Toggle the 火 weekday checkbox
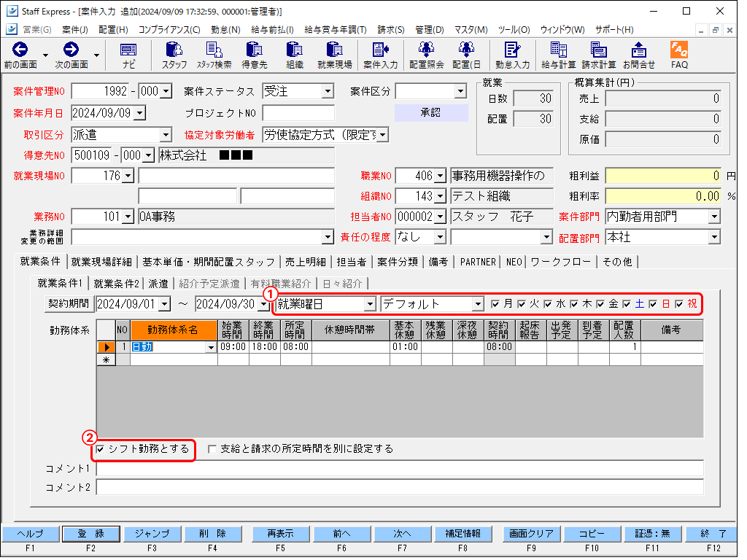 (x=522, y=304)
